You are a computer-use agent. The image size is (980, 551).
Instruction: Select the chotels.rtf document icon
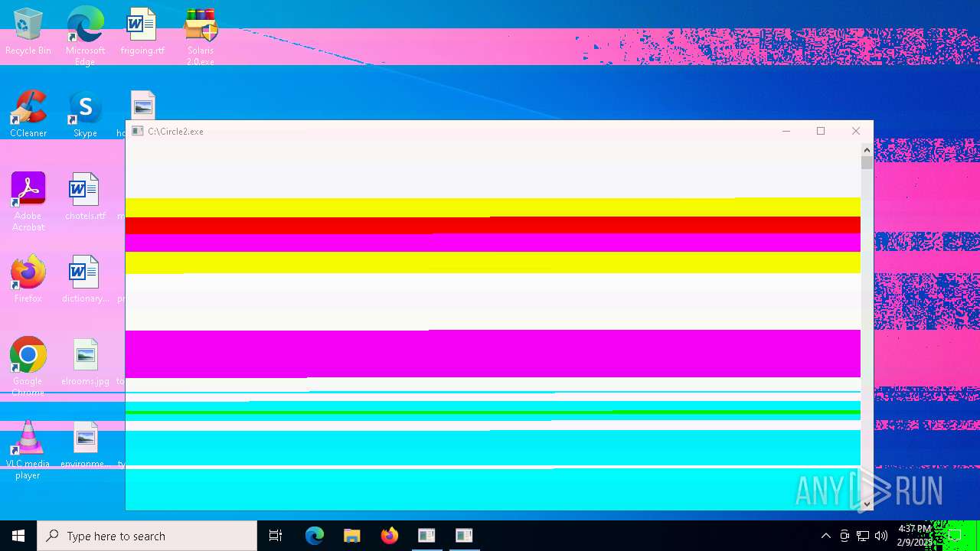[x=85, y=196]
